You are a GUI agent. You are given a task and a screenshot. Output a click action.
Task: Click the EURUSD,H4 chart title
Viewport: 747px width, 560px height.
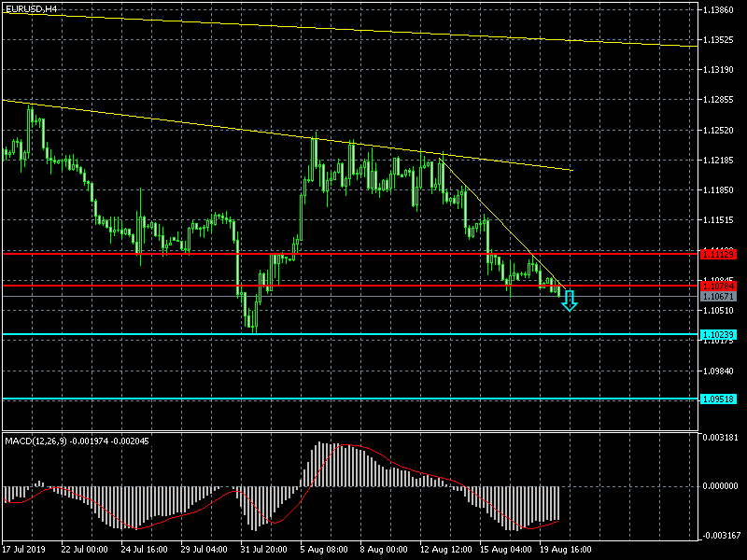(31, 8)
